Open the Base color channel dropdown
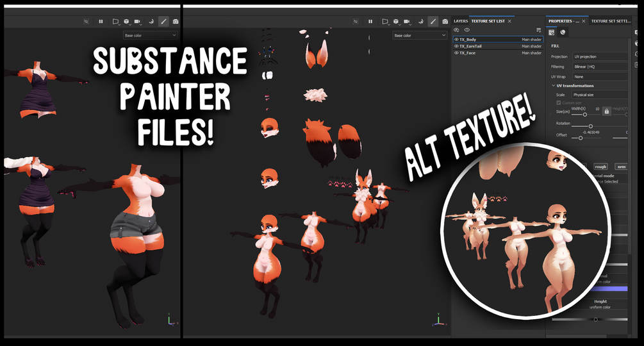Image resolution: width=644 pixels, height=346 pixels. pos(419,35)
